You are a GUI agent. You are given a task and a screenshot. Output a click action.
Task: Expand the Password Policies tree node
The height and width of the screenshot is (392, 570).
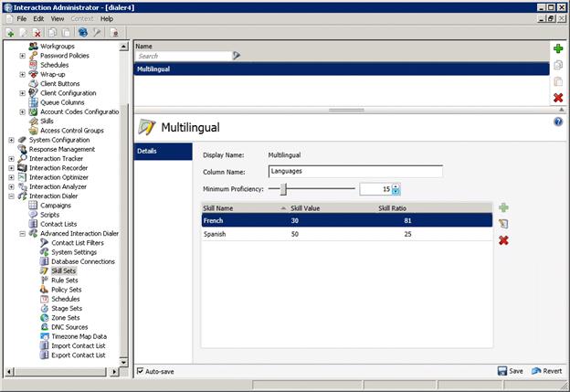coord(23,56)
